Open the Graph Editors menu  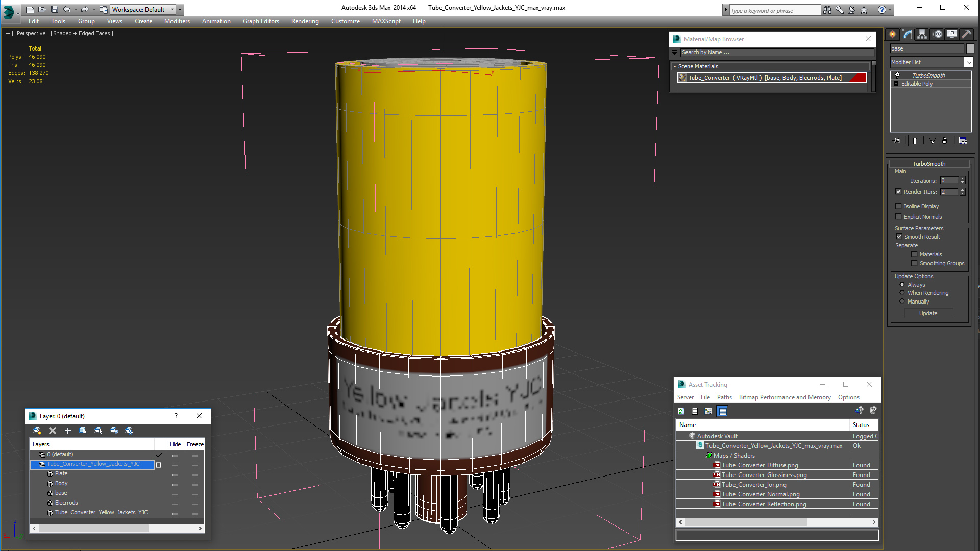[261, 21]
